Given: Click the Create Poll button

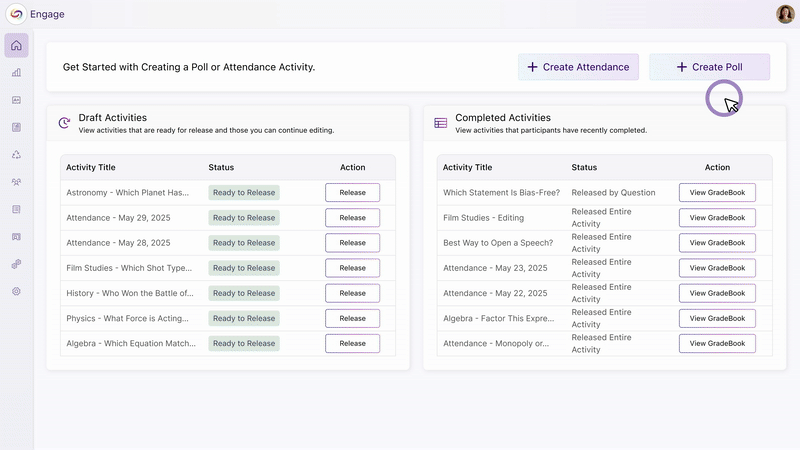Looking at the screenshot, I should [709, 67].
